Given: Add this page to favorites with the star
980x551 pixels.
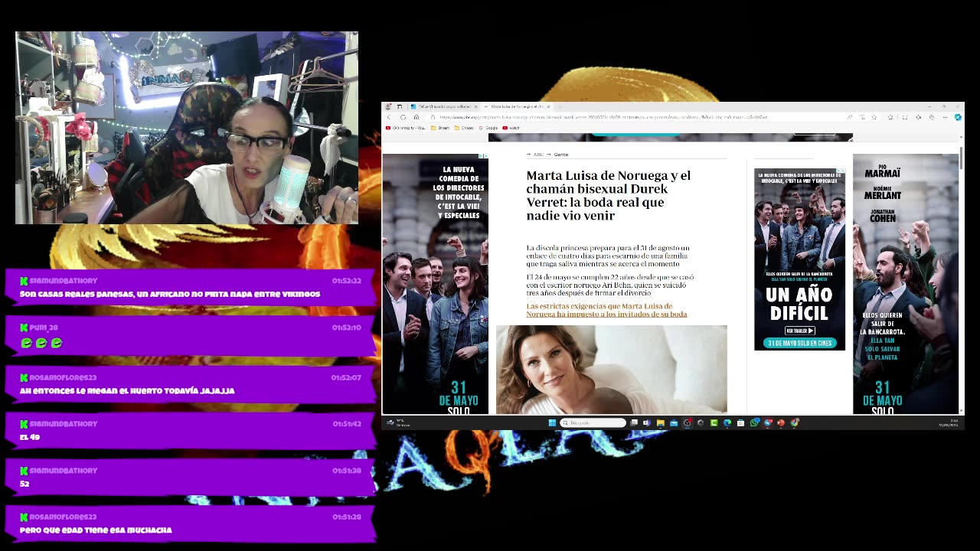Looking at the screenshot, I should coord(874,117).
